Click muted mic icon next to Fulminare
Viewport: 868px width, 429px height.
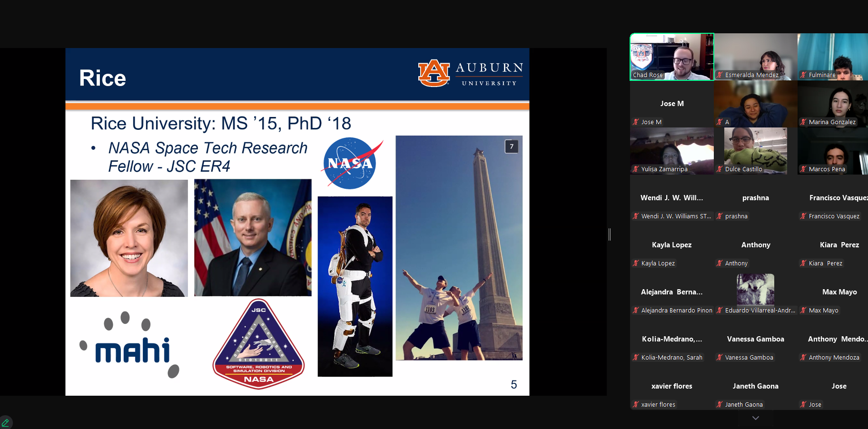coord(803,75)
